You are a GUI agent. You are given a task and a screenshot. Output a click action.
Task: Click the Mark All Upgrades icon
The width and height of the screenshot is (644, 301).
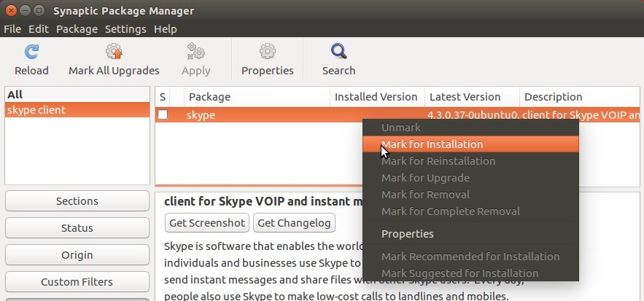coord(114,52)
